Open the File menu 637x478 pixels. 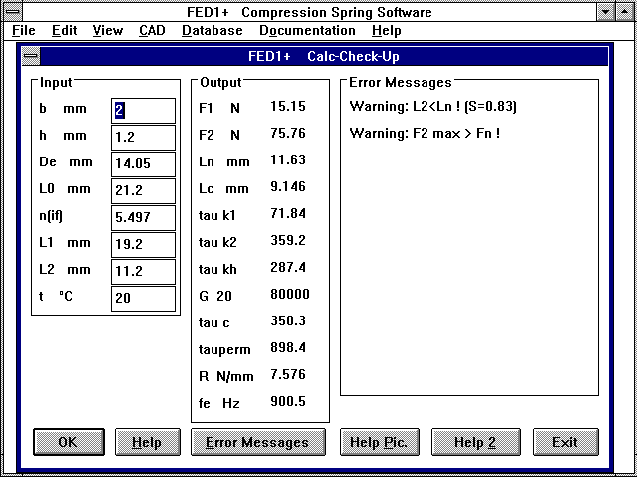[x=24, y=31]
